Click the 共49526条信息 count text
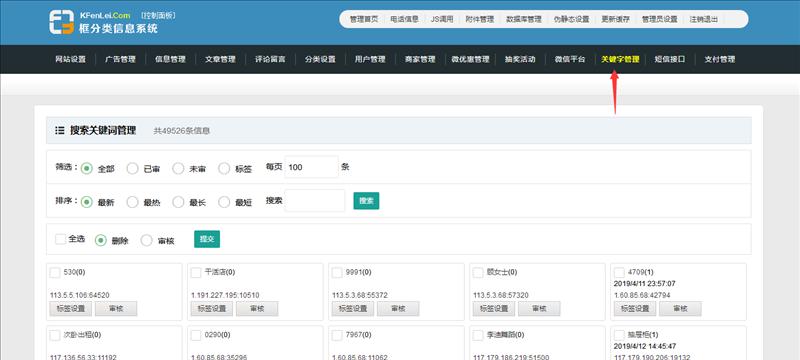This screenshot has height=360, width=800. 182,131
